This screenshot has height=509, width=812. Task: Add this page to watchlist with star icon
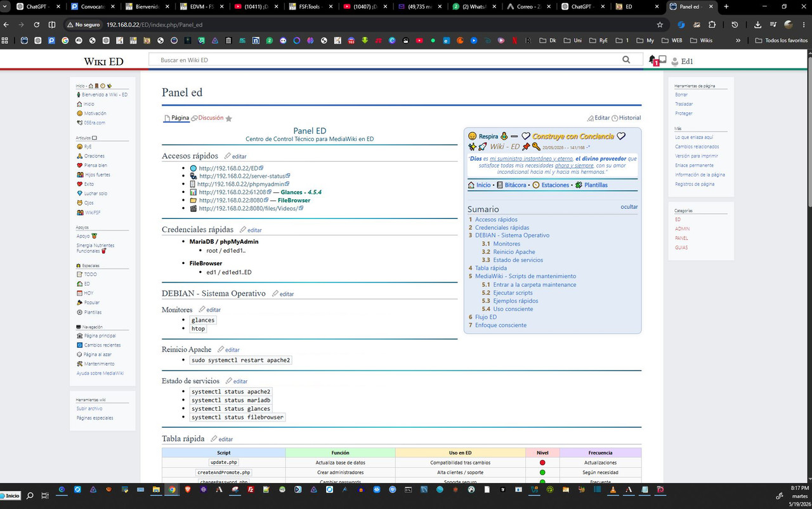[x=229, y=118]
